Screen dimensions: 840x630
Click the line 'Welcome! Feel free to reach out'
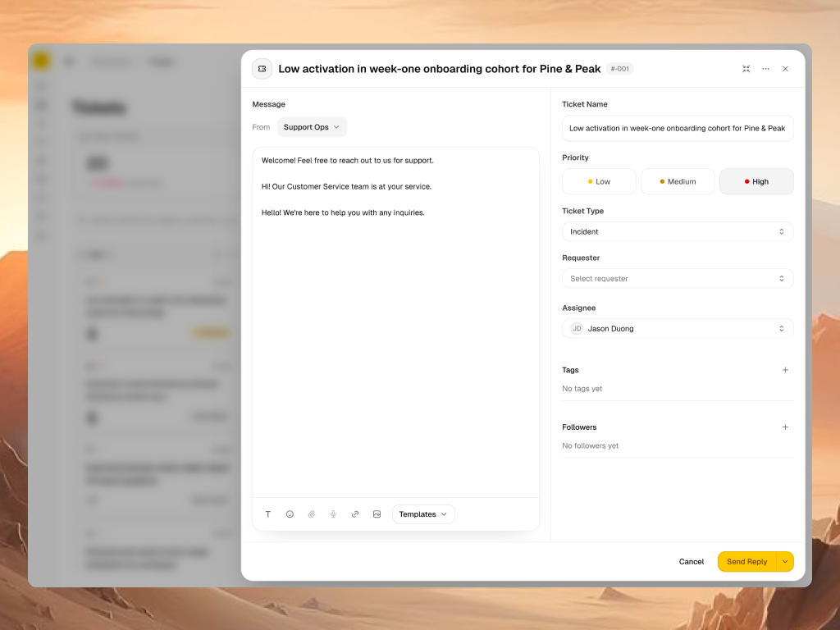click(348, 160)
